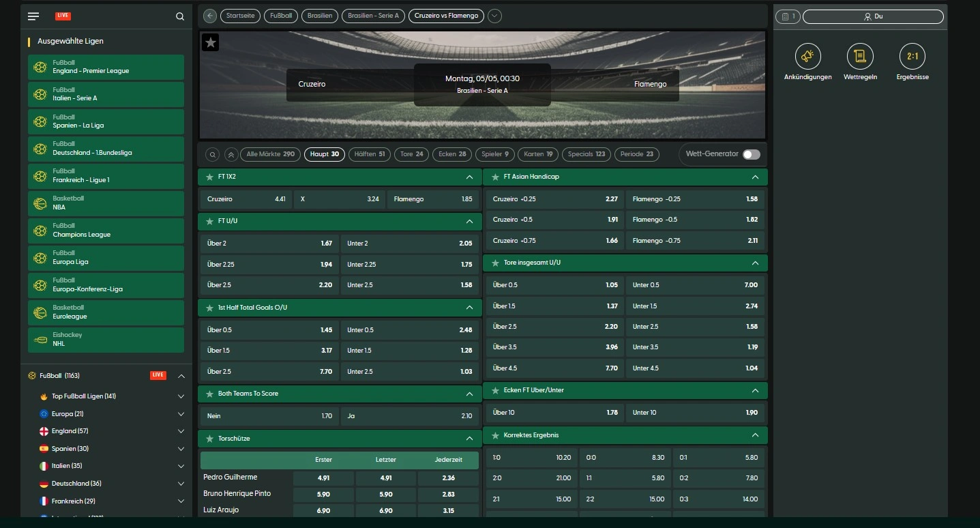The width and height of the screenshot is (980, 528).
Task: Favorite the match with the star icon
Action: (211, 42)
